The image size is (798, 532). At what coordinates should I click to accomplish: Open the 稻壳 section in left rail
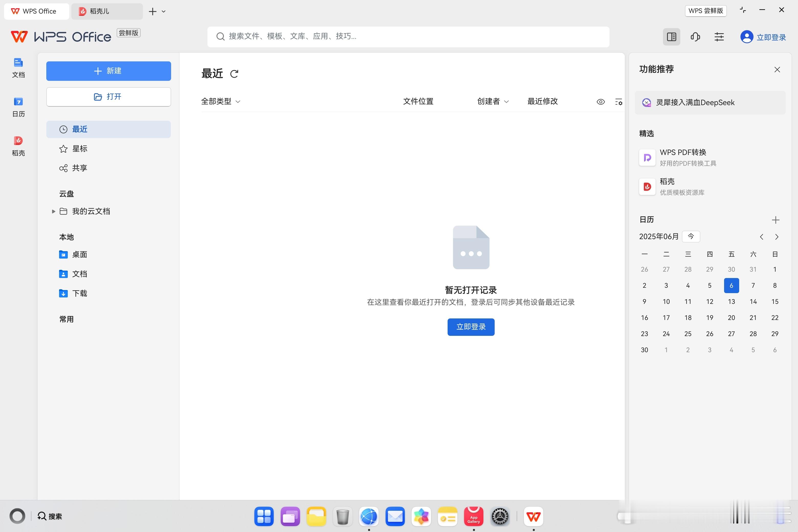click(18, 146)
